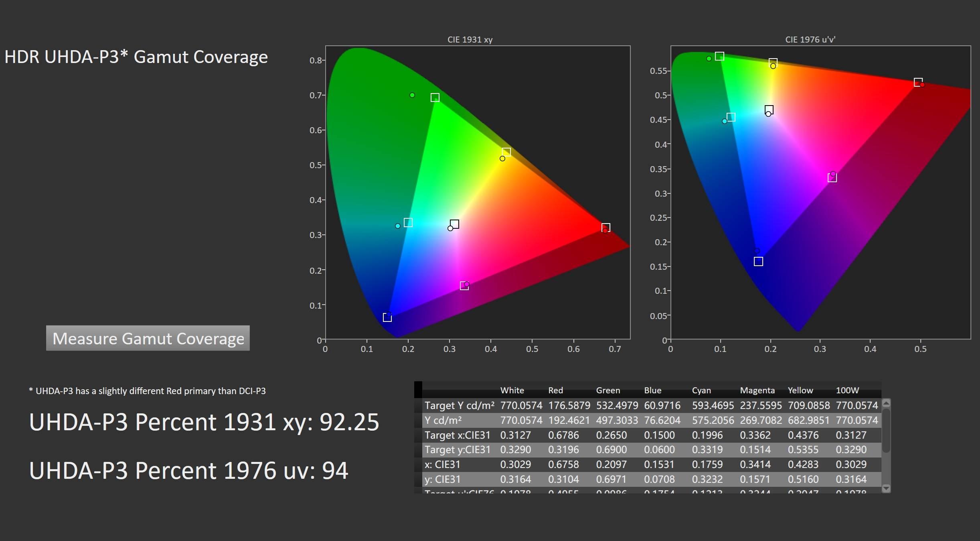Image resolution: width=980 pixels, height=541 pixels.
Task: Select the 100W column header
Action: (x=847, y=390)
